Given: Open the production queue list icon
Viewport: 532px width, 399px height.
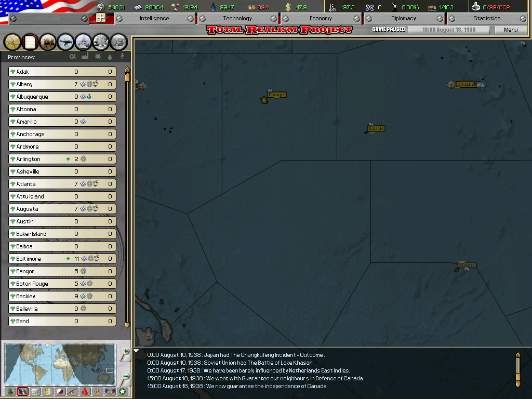Looking at the screenshot, I should coord(119,41).
